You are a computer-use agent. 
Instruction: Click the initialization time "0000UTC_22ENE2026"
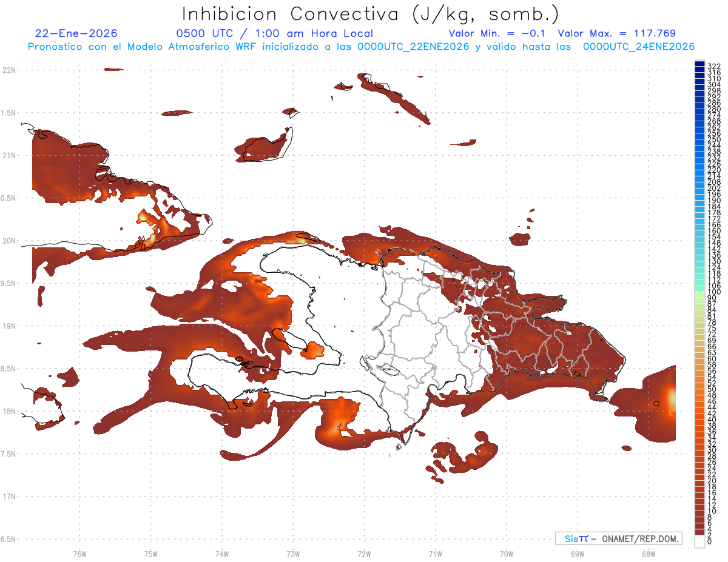pos(413,47)
